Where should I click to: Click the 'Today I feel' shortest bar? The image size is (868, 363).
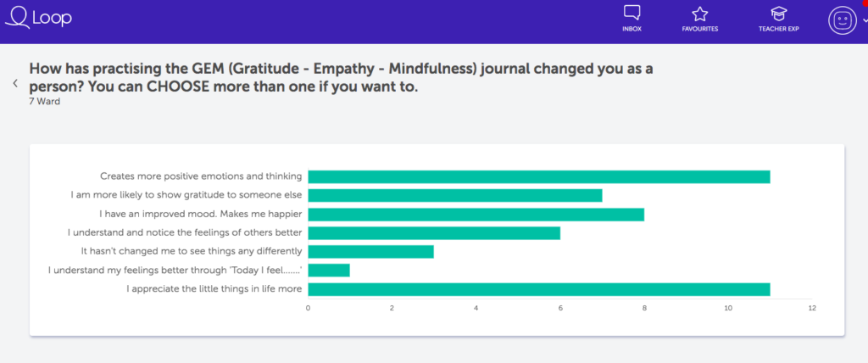(x=328, y=271)
